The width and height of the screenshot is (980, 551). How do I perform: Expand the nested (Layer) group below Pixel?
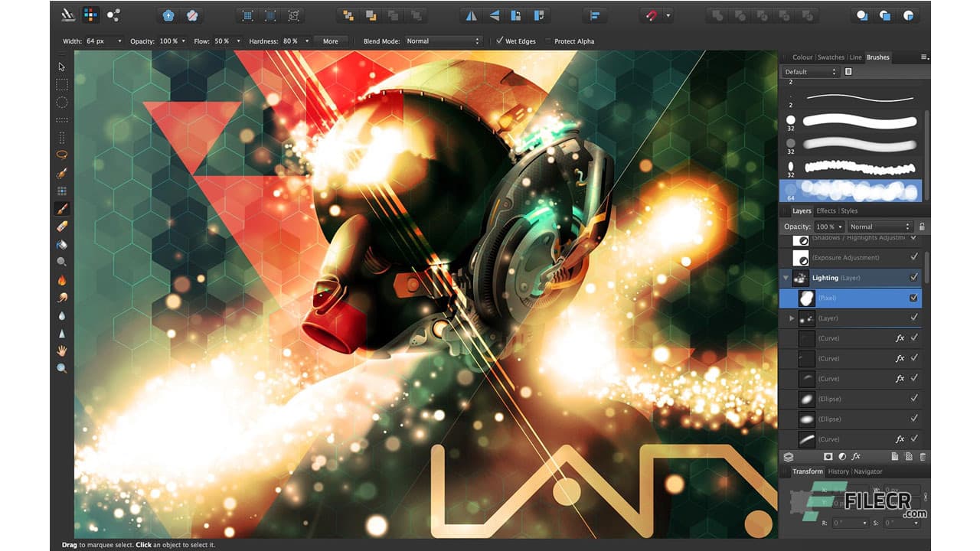792,318
